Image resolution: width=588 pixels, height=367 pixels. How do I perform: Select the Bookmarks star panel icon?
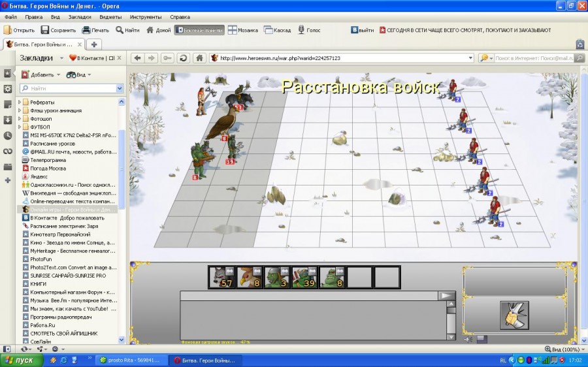pyautogui.click(x=7, y=74)
